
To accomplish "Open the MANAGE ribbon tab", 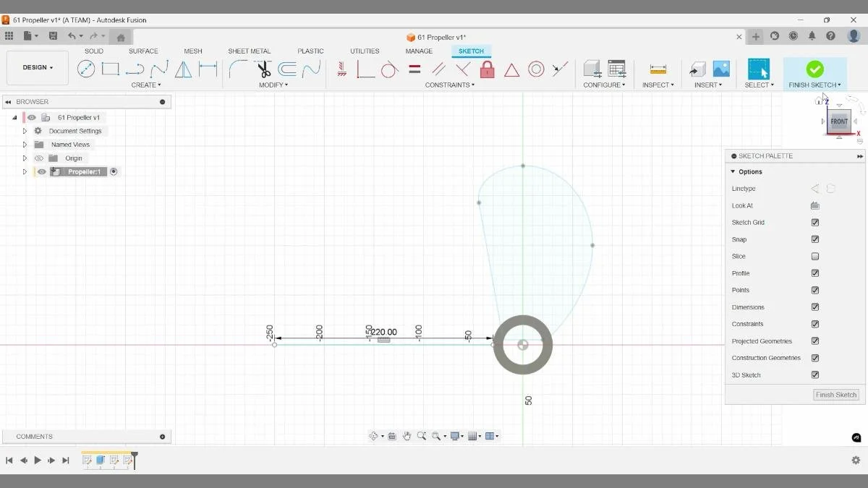I will [x=419, y=51].
